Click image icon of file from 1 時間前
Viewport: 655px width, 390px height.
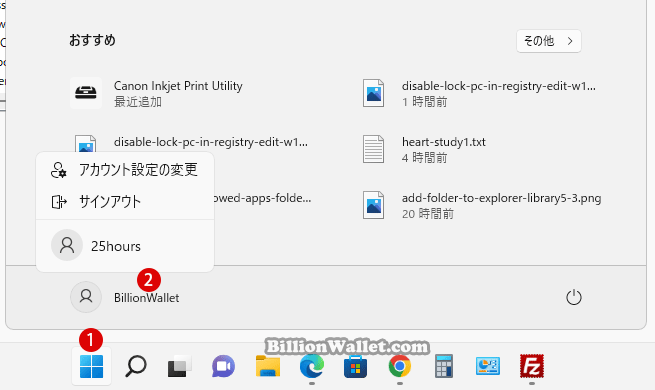coord(373,93)
